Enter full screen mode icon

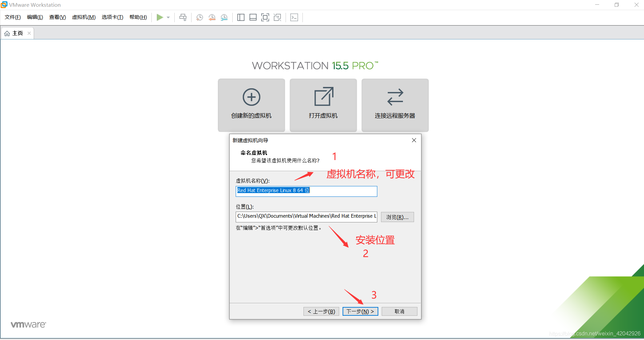point(265,18)
